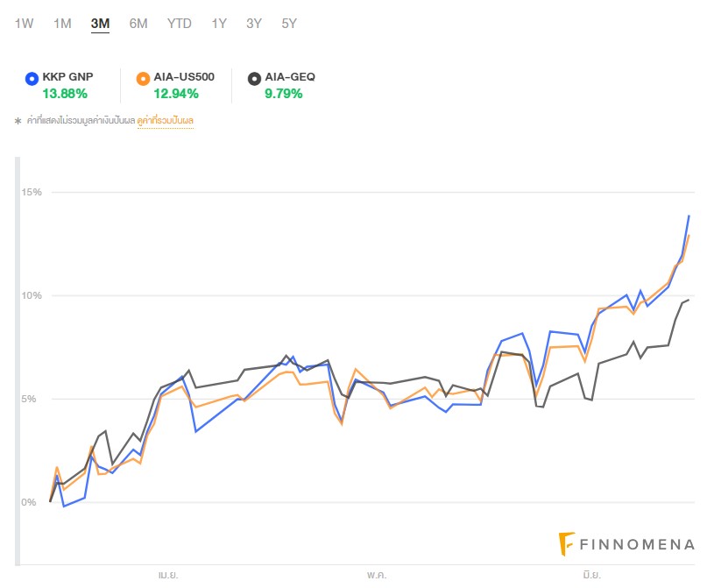Switch chart to 1Y range
The width and height of the screenshot is (714, 588).
tap(219, 24)
